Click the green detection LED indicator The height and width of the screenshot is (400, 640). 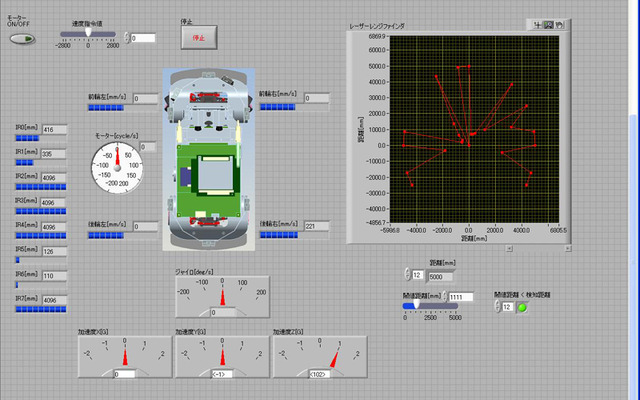(x=522, y=307)
